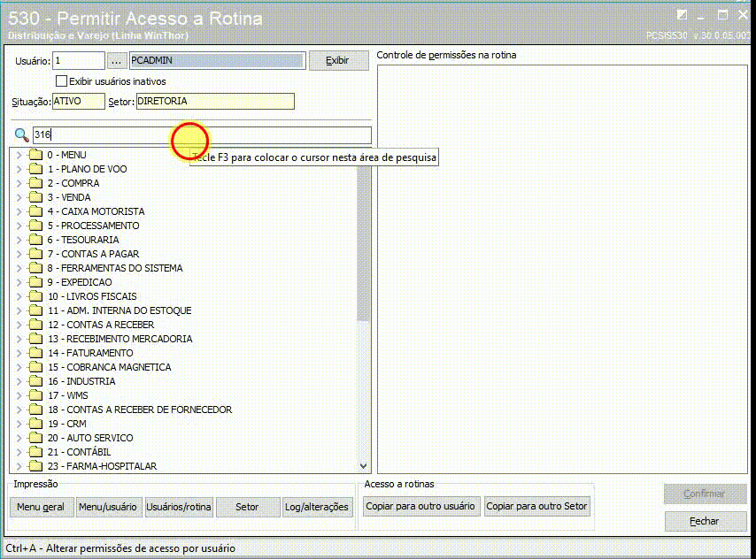Expand the 12 - CONTAS A RECEBER node
The image size is (756, 559).
(19, 325)
